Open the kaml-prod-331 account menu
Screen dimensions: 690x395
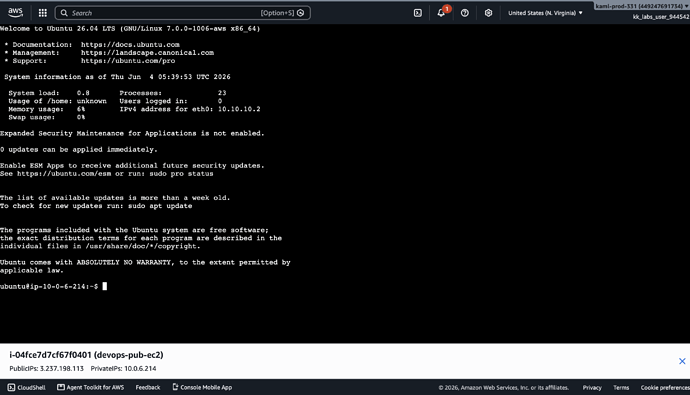click(642, 6)
